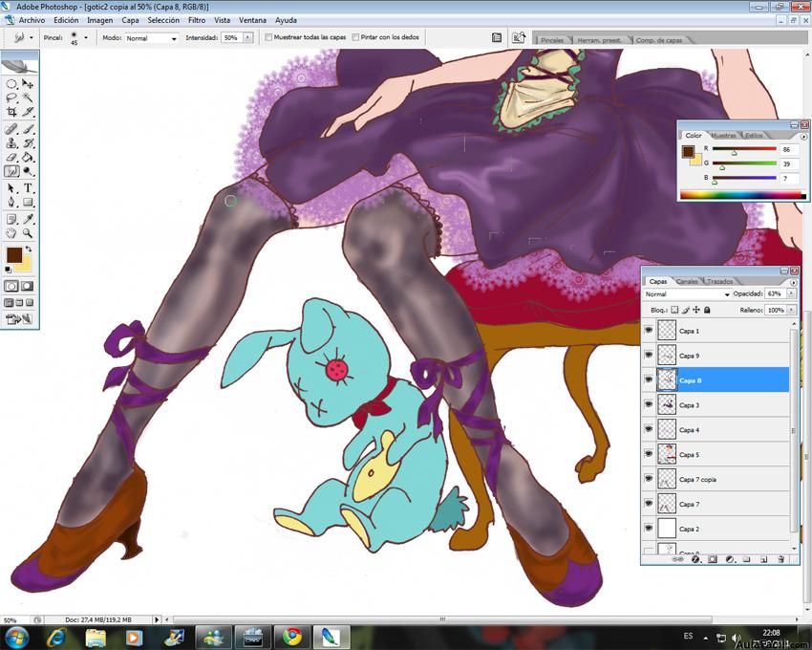This screenshot has width=812, height=650.
Task: Click the delete layer trash icon
Action: coord(780,559)
